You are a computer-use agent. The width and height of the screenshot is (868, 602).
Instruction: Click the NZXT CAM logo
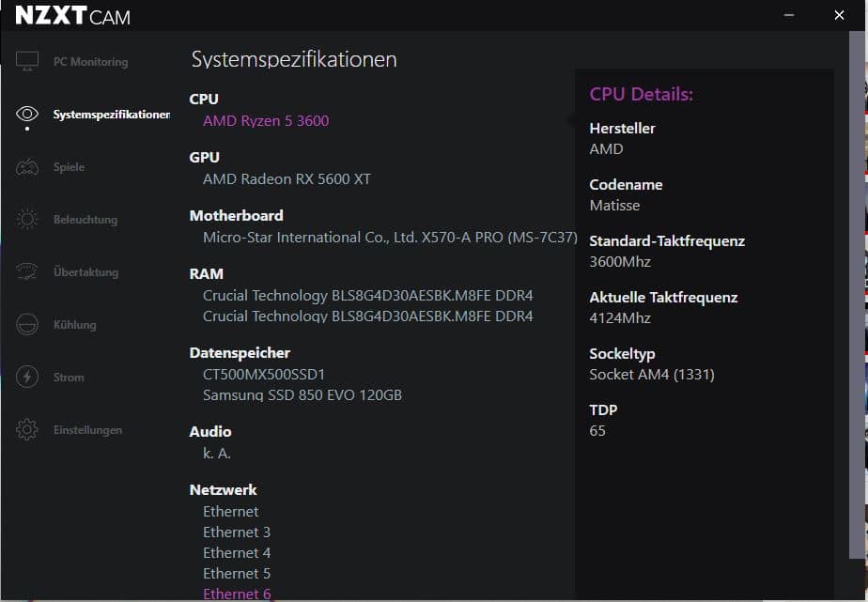pyautogui.click(x=72, y=16)
